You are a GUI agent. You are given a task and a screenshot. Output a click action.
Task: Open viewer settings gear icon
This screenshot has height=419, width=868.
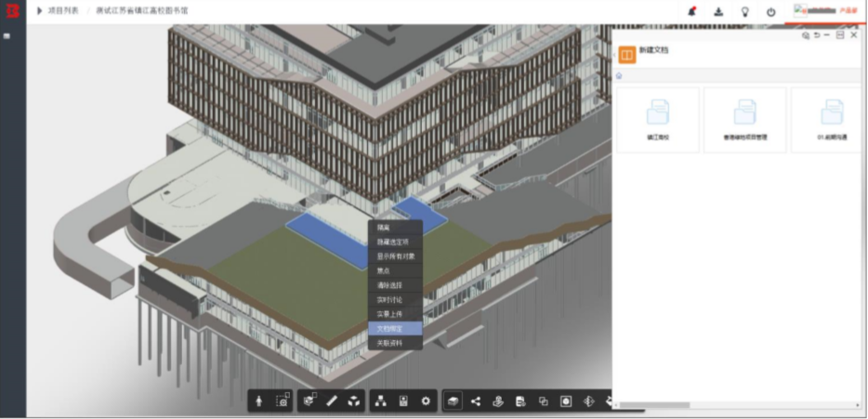tap(425, 401)
